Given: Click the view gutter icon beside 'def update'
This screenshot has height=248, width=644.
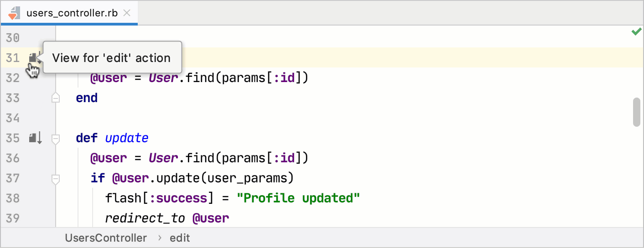Looking at the screenshot, I should coord(35,138).
